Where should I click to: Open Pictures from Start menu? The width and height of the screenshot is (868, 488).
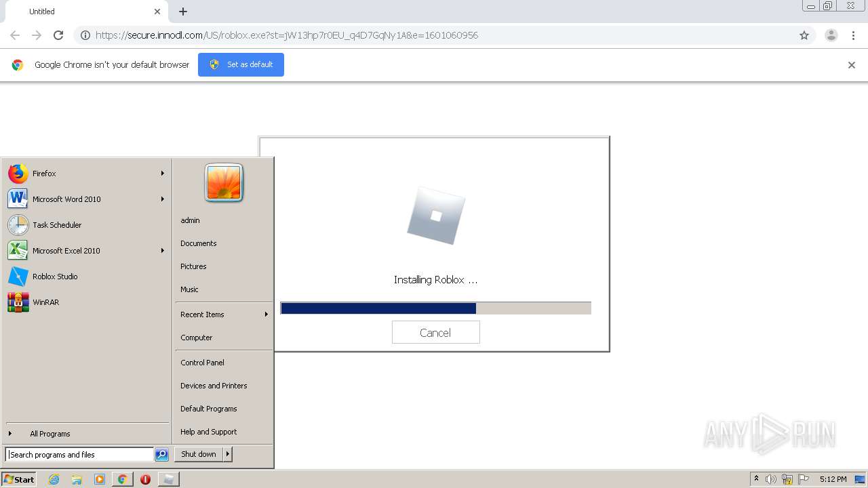coord(193,266)
